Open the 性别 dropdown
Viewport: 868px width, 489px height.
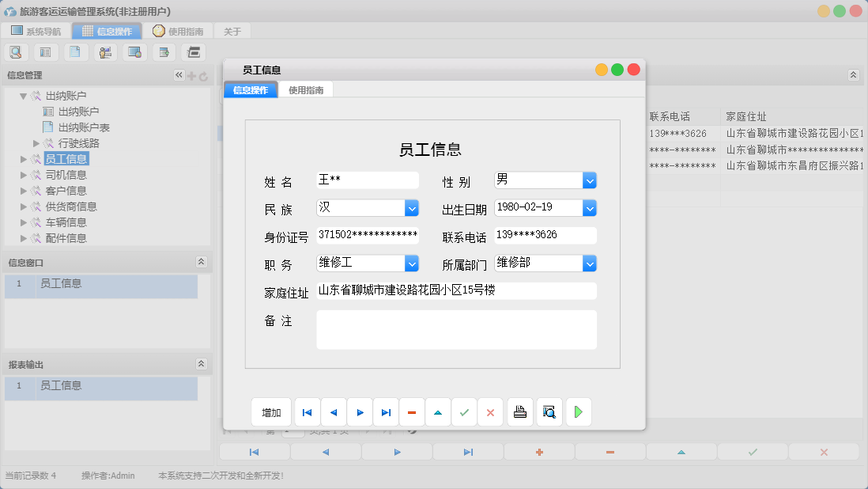(x=590, y=180)
